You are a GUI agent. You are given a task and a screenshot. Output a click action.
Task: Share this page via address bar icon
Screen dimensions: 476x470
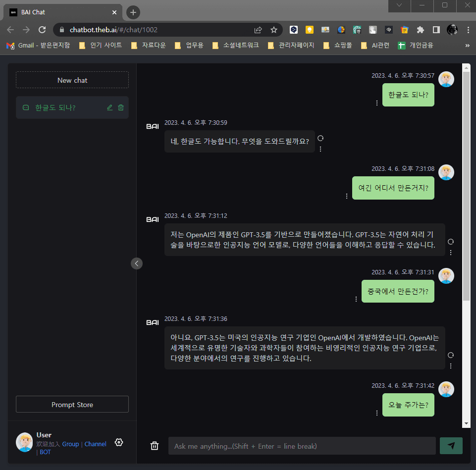tap(258, 30)
